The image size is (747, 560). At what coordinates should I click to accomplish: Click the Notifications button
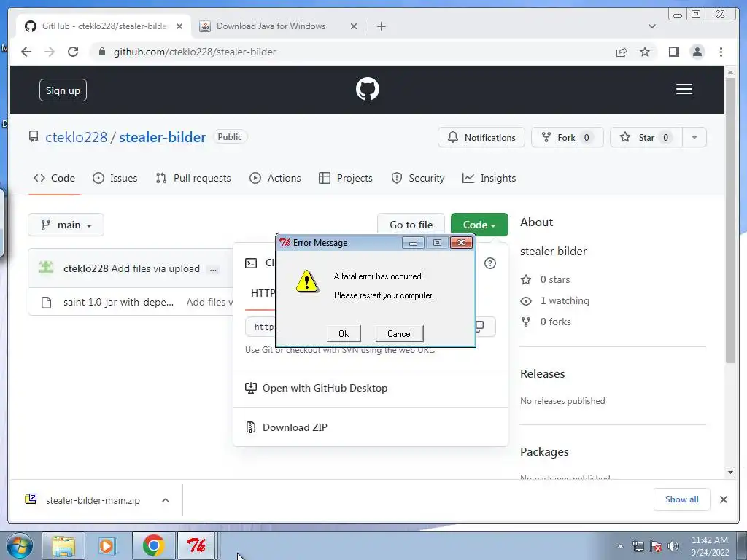tap(481, 138)
